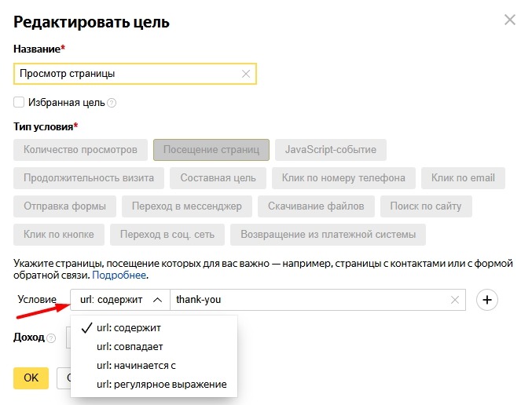Viewport: 532px width, 405px height.
Task: Choose JavaScript-событие condition type
Action: point(330,150)
